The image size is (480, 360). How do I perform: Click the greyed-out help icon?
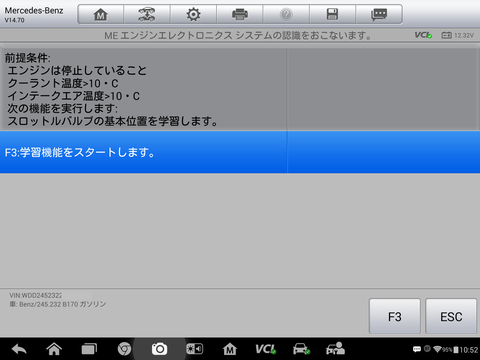286,14
